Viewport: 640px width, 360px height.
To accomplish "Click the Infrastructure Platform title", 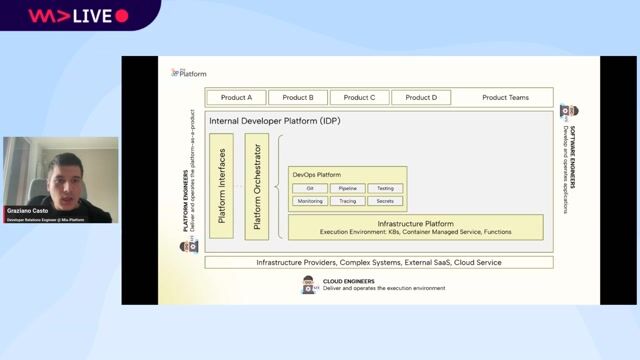I will [x=416, y=224].
